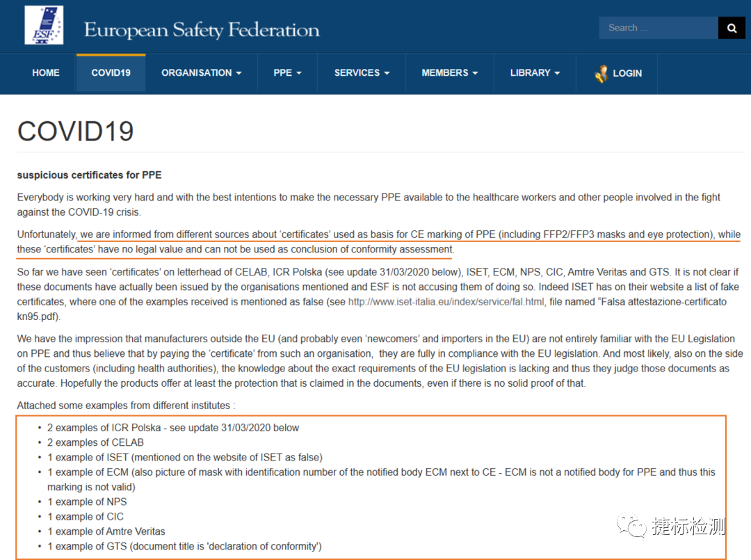Click the European Safety Federation title
Screen dimensions: 751x560
(202, 30)
